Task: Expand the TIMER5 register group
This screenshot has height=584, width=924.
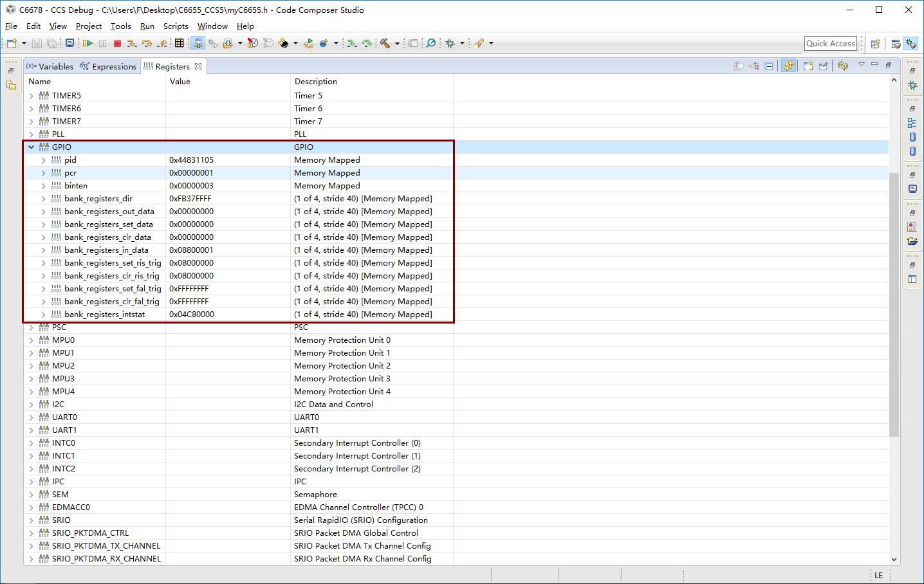Action: (x=31, y=96)
